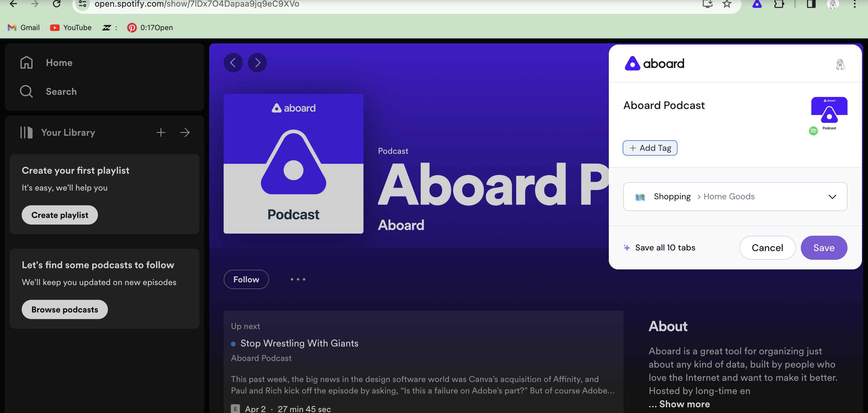Open the YouTube bookmark
This screenshot has width=868, height=413.
pos(71,28)
